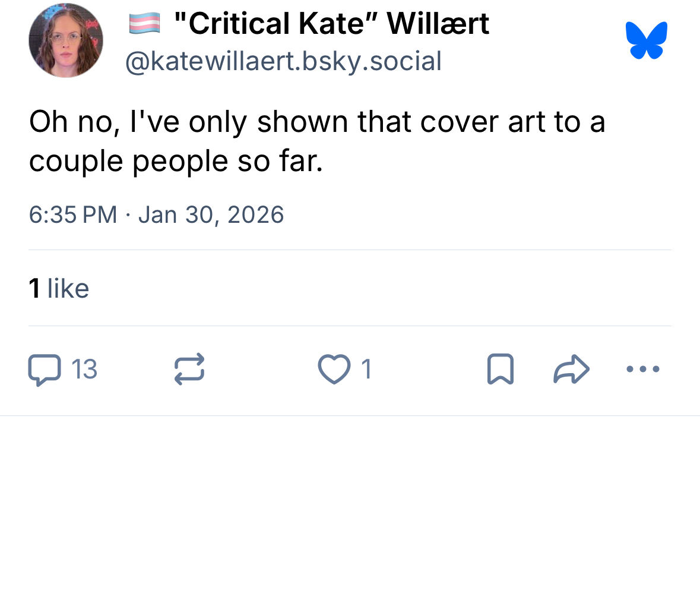Click the Jan 30, 2026 date
Viewport: 700px width, 612px height.
pos(211,214)
